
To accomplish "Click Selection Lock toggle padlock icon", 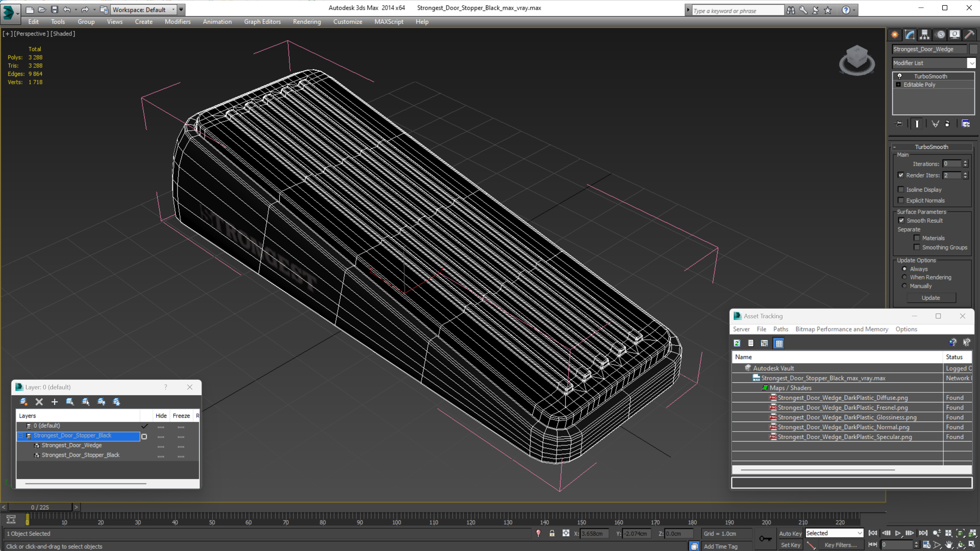I will pos(552,533).
